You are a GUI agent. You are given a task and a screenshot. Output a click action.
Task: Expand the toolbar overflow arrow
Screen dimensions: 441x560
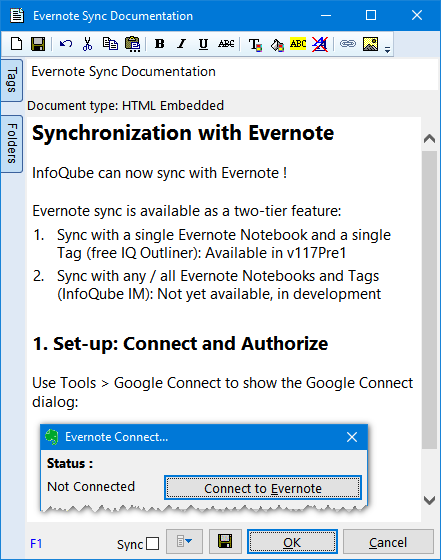tap(387, 50)
